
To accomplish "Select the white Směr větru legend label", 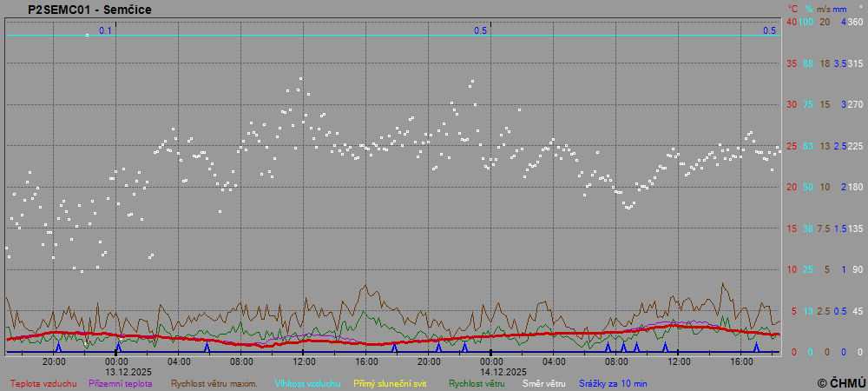I will [x=542, y=383].
